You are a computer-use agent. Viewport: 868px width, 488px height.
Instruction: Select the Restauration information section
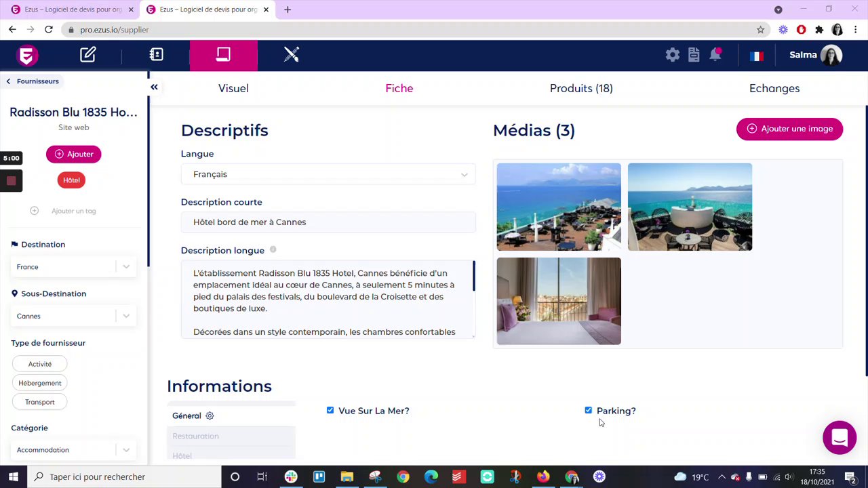pyautogui.click(x=195, y=436)
